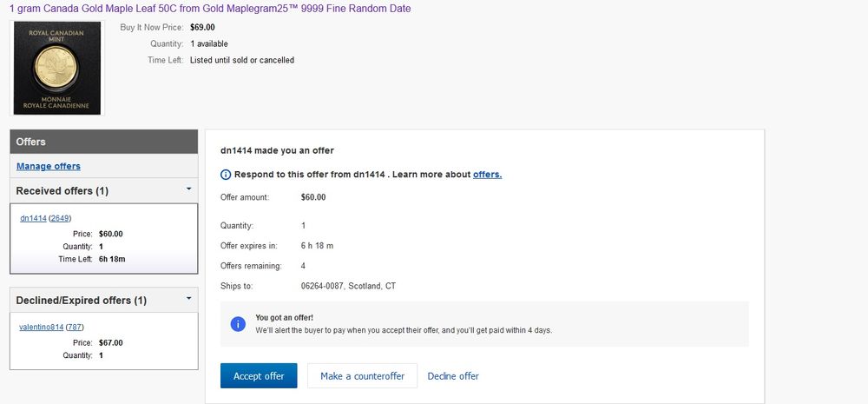Open the gold coin listing thumbnail
Screen dimensions: 868x404
coord(57,68)
